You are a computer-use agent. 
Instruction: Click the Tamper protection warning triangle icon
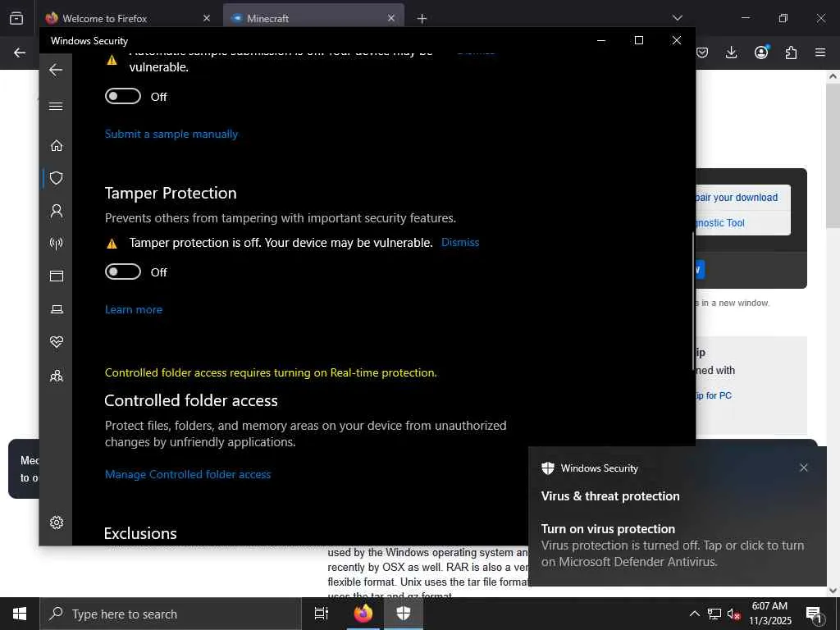[112, 244]
